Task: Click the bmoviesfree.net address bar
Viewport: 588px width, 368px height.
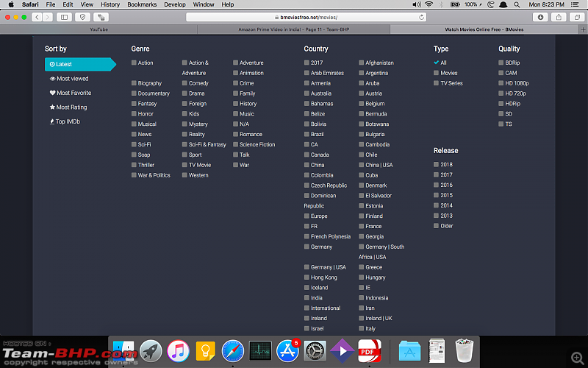Action: [x=306, y=17]
